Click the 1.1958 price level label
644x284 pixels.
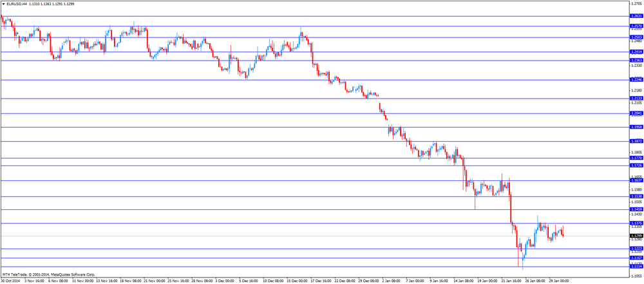click(637, 127)
